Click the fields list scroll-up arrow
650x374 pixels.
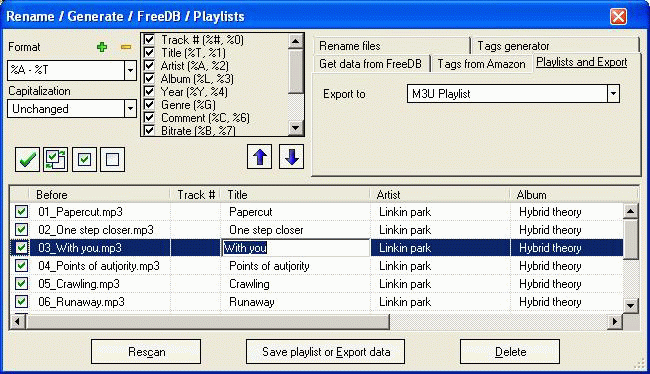click(x=295, y=41)
